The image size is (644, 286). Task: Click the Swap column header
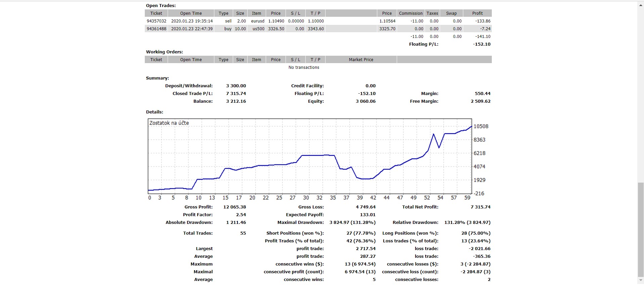pos(451,13)
